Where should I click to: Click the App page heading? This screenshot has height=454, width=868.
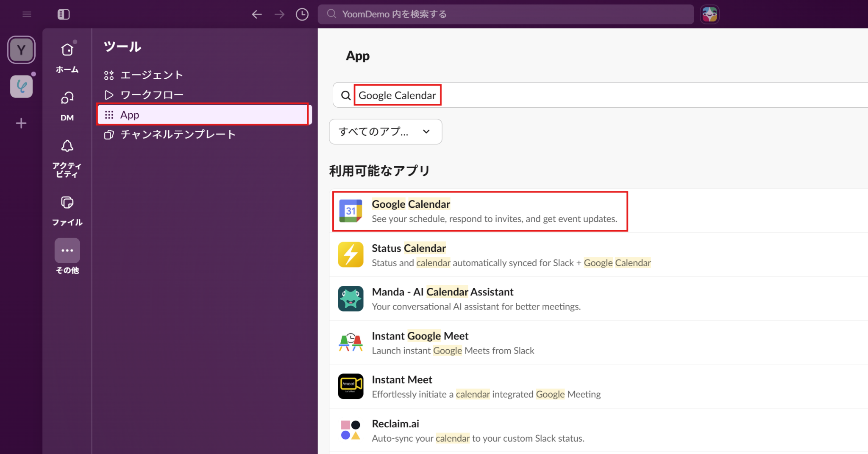pos(358,56)
